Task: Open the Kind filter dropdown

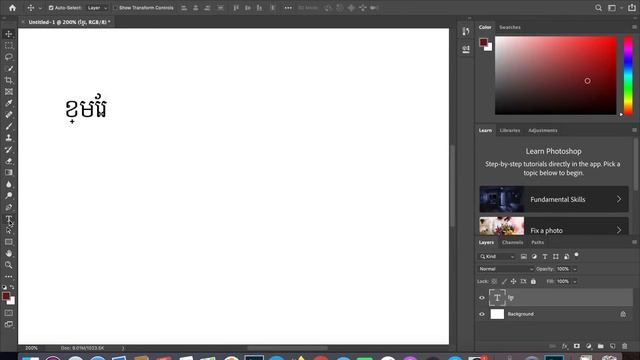Action: (497, 256)
